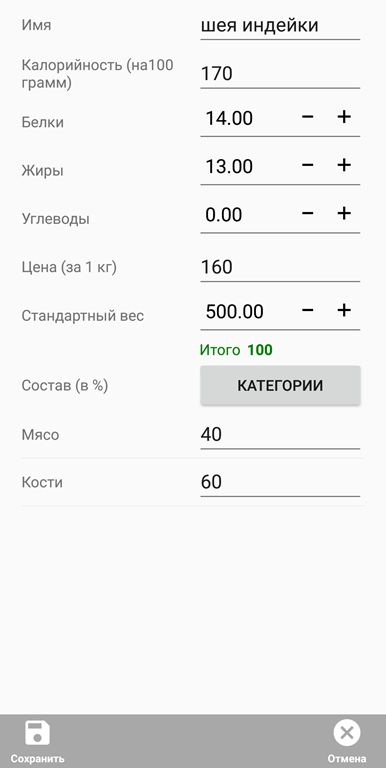Decrease Белки value with minus
Viewport: 386px width, 768px height.
(x=307, y=117)
